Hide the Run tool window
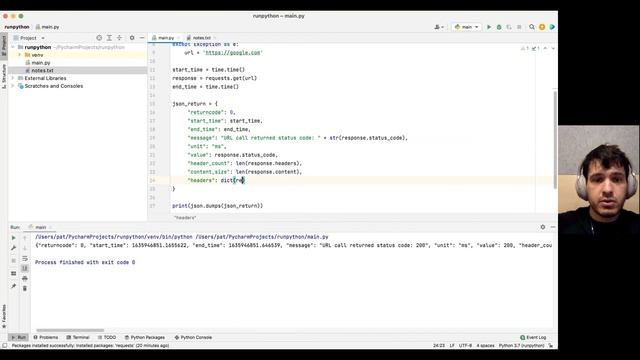The image size is (640, 360). 553,227
